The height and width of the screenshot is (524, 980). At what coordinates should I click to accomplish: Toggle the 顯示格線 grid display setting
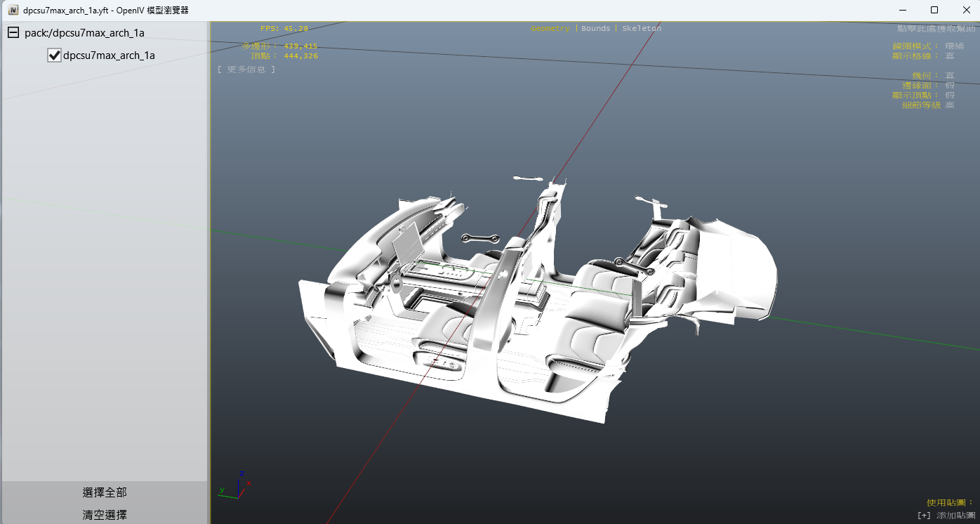(949, 56)
